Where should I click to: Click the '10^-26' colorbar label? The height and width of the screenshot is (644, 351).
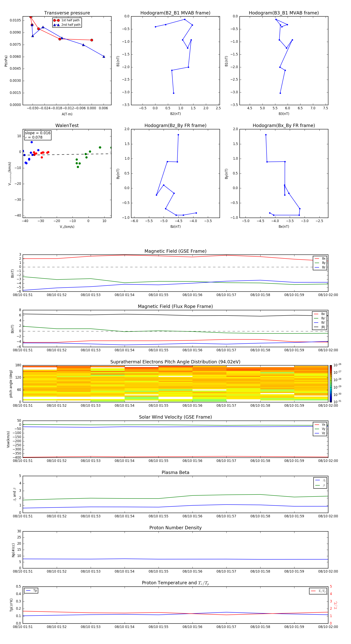tap(337, 365)
